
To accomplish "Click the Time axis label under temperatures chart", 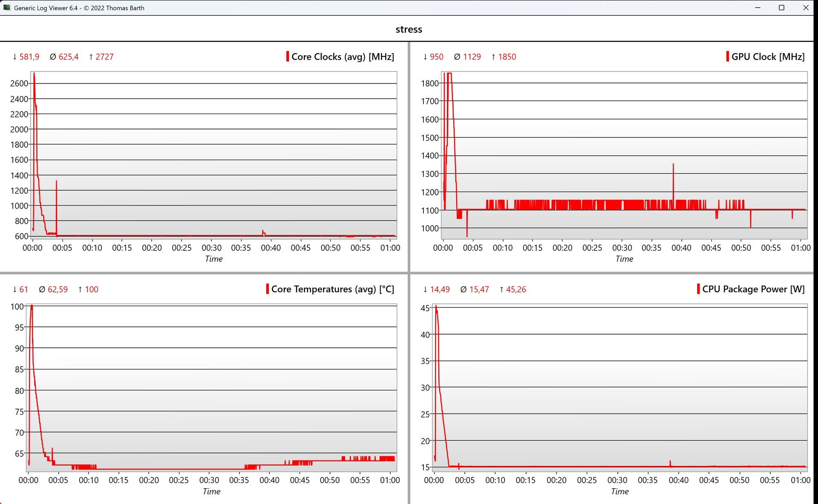I will 211,491.
